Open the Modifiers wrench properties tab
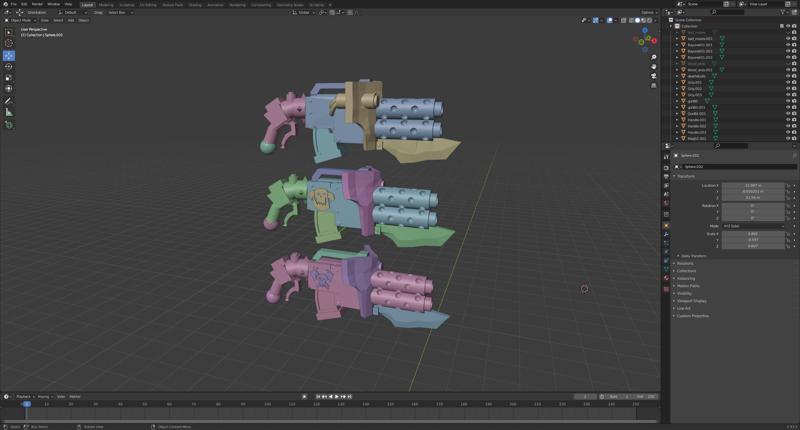 pyautogui.click(x=666, y=234)
